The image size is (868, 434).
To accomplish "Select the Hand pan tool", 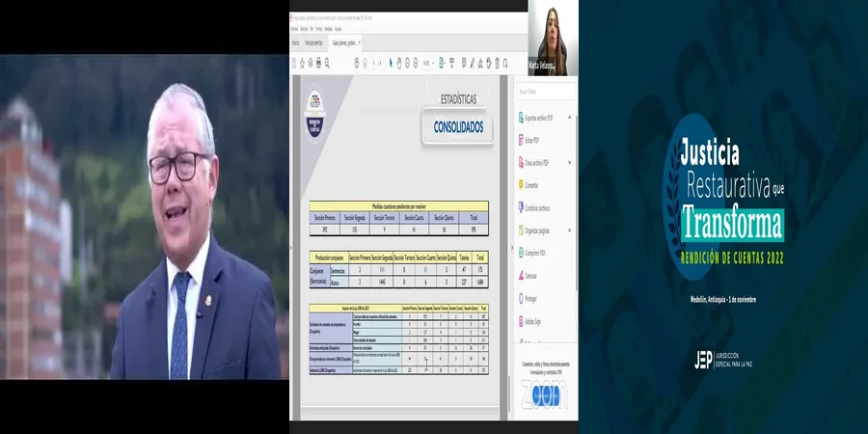I will click(399, 63).
